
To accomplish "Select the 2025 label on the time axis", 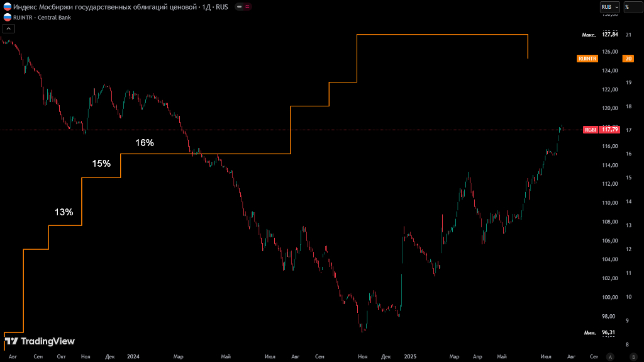I will pos(410,356).
